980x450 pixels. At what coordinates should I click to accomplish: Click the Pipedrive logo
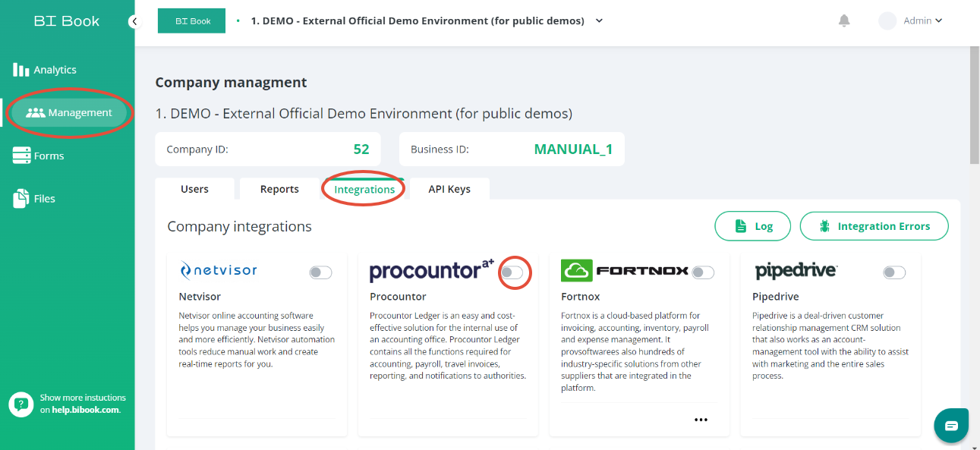click(796, 271)
